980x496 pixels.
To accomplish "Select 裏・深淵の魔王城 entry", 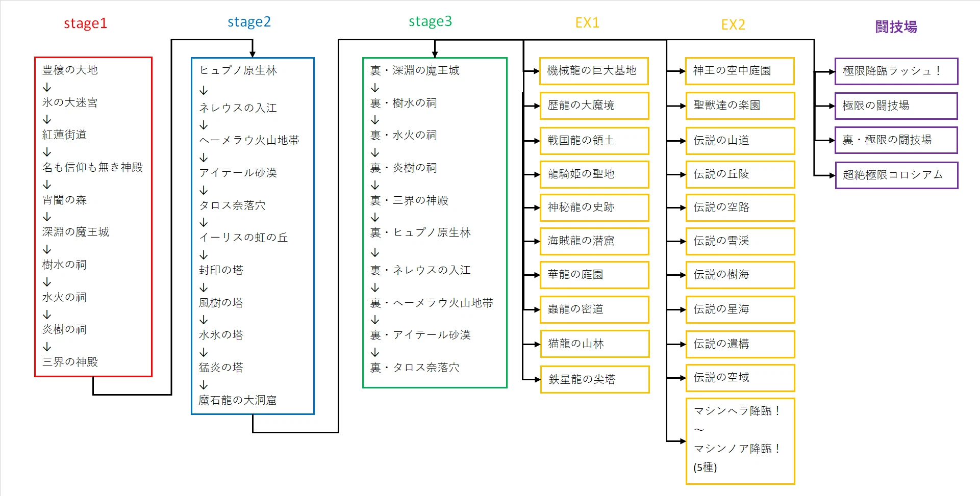I will coord(415,70).
